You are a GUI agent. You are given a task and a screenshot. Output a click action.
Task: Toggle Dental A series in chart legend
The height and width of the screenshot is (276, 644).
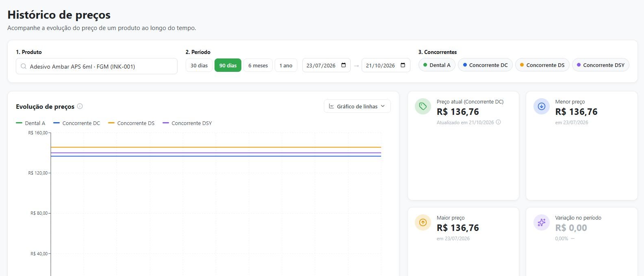click(x=30, y=123)
